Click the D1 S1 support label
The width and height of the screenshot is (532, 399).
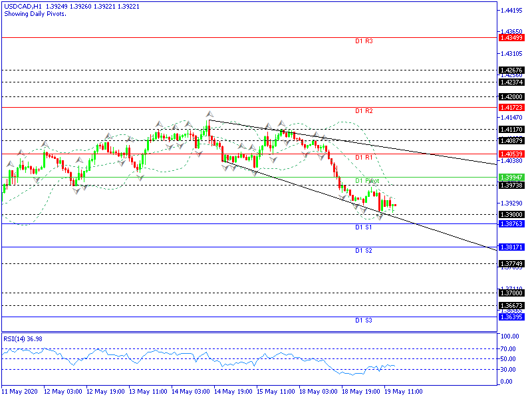(x=363, y=227)
